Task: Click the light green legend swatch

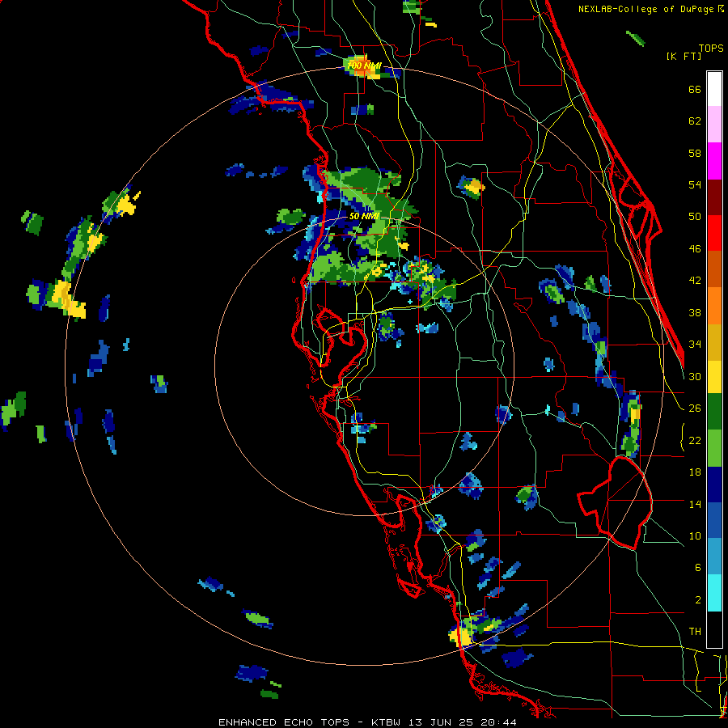Action: [x=714, y=447]
